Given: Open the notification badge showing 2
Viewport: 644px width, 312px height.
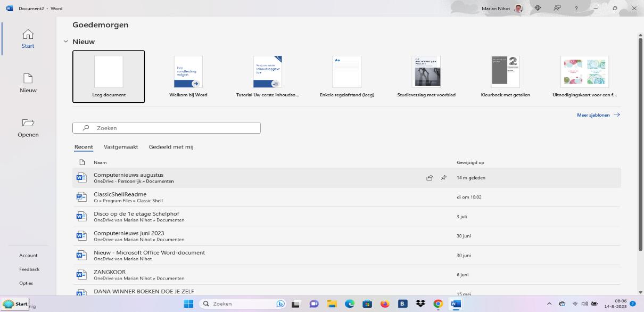Looking at the screenshot, I should coord(633,303).
